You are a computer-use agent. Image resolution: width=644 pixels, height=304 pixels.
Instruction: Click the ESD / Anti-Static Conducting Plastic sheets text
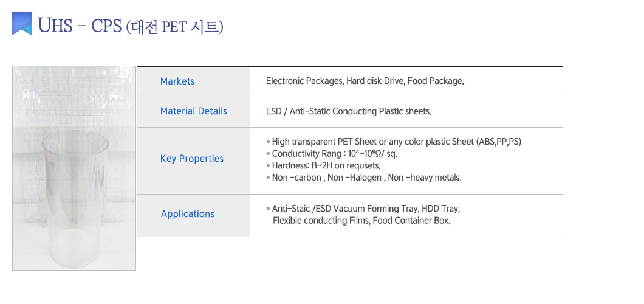click(x=349, y=111)
